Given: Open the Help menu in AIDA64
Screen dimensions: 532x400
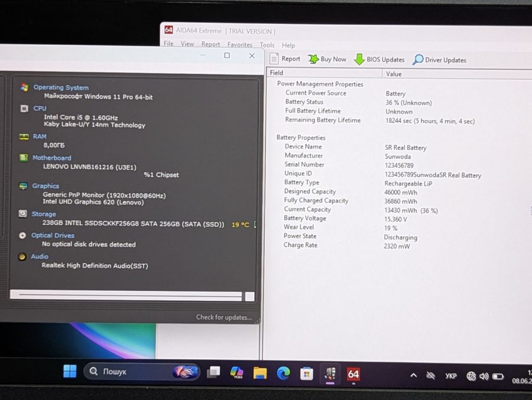Looking at the screenshot, I should [x=288, y=45].
